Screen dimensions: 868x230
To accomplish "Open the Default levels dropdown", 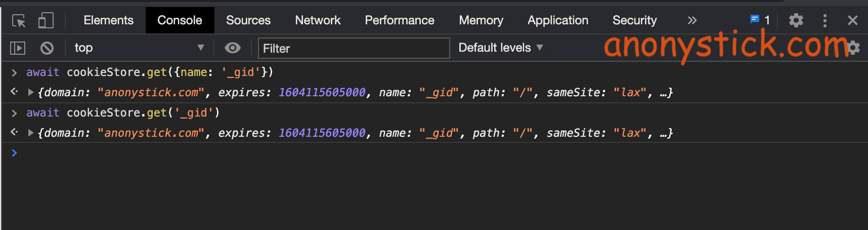I will point(500,48).
